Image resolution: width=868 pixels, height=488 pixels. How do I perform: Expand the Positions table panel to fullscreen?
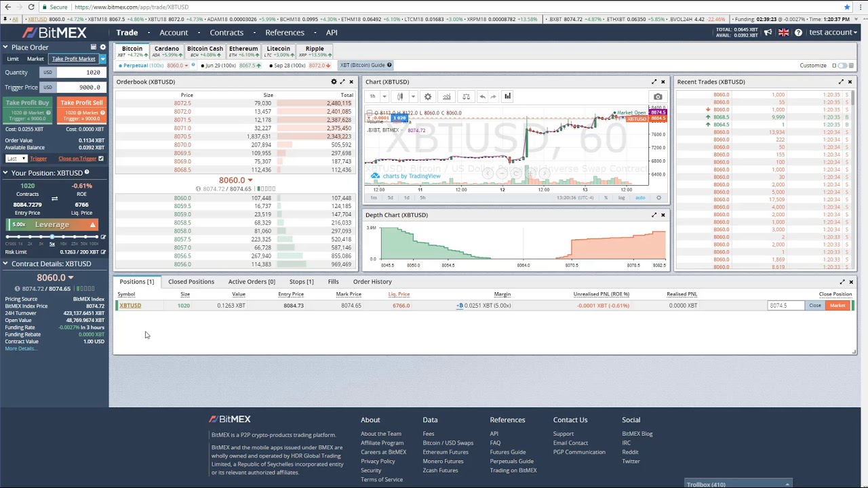[x=842, y=282]
